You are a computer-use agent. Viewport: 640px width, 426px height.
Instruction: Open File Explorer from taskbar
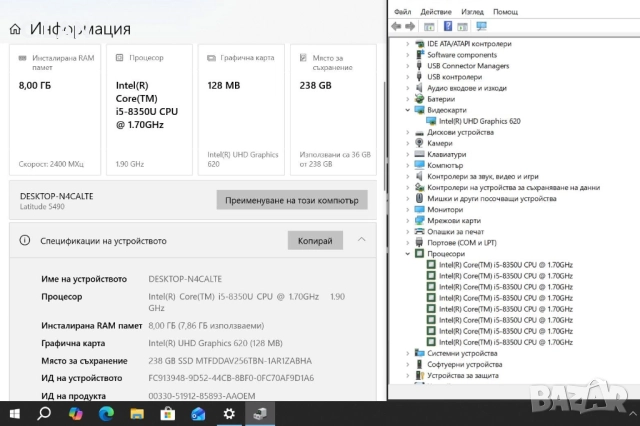(x=137, y=414)
